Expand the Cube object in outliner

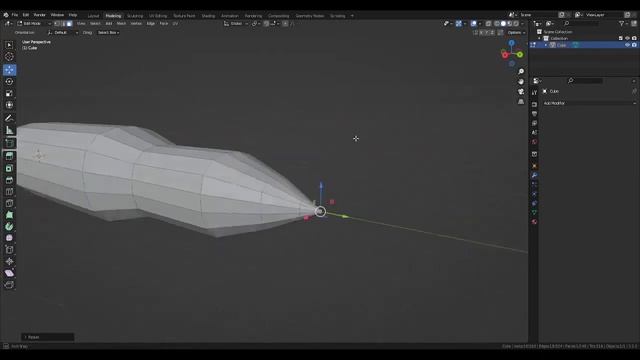tap(546, 45)
